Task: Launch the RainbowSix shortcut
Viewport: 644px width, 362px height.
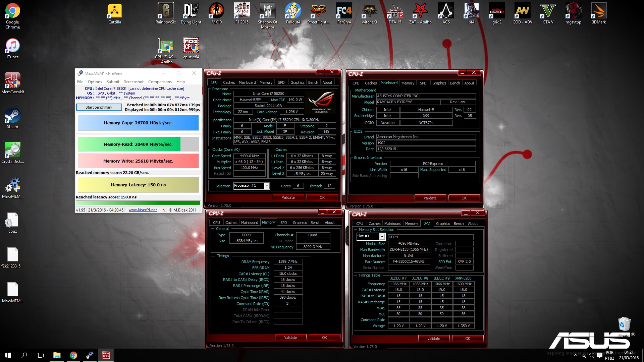Action: point(166,14)
